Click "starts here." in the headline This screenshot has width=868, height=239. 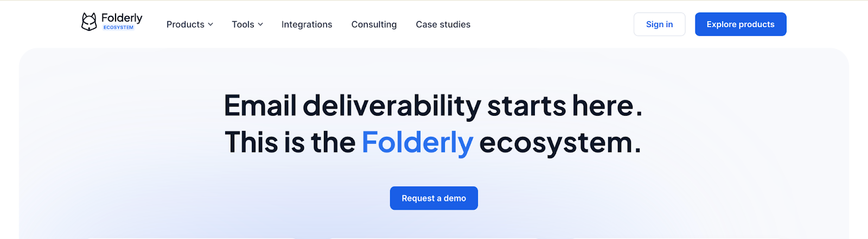coord(564,105)
